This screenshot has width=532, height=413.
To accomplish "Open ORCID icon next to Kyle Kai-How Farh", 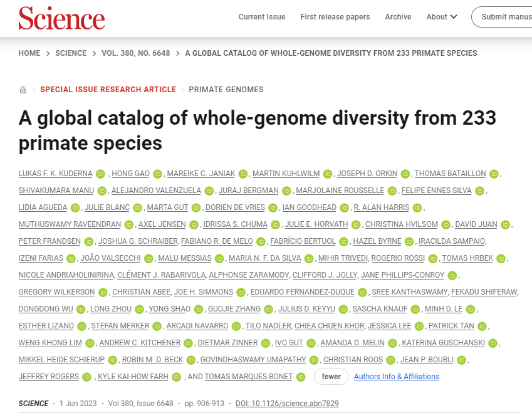I will (x=176, y=377).
